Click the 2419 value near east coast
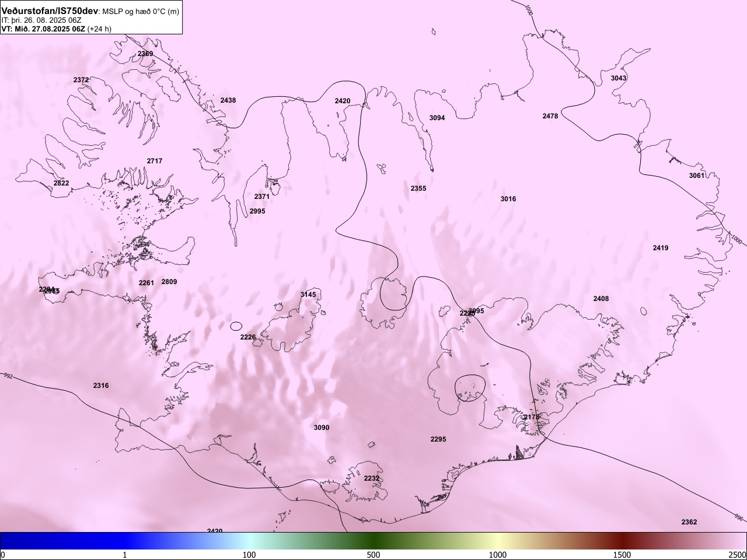 pyautogui.click(x=661, y=248)
